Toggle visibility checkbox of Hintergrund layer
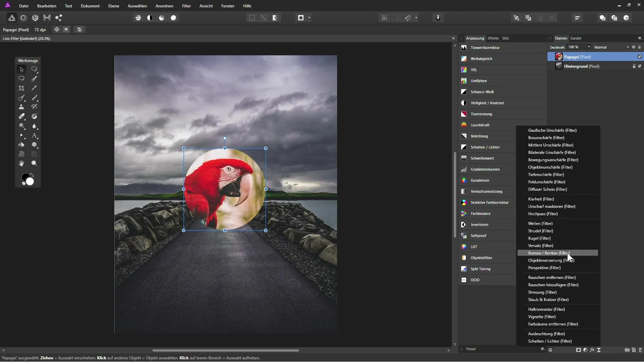The image size is (644, 362). click(640, 66)
